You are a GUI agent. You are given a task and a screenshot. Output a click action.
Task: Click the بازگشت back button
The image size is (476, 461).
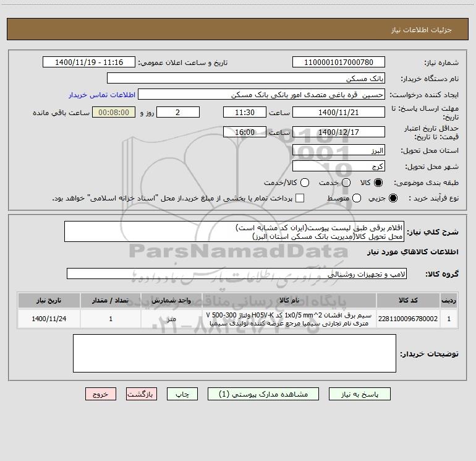pyautogui.click(x=142, y=394)
